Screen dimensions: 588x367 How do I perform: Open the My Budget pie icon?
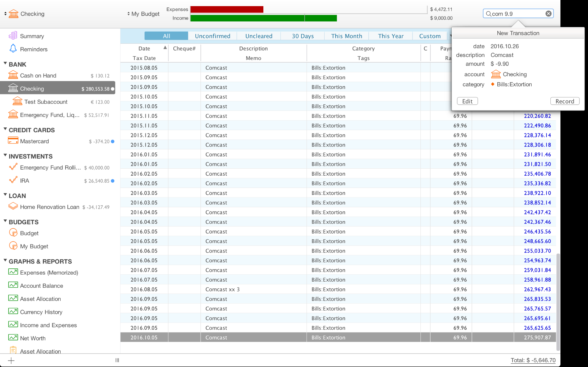[13, 246]
